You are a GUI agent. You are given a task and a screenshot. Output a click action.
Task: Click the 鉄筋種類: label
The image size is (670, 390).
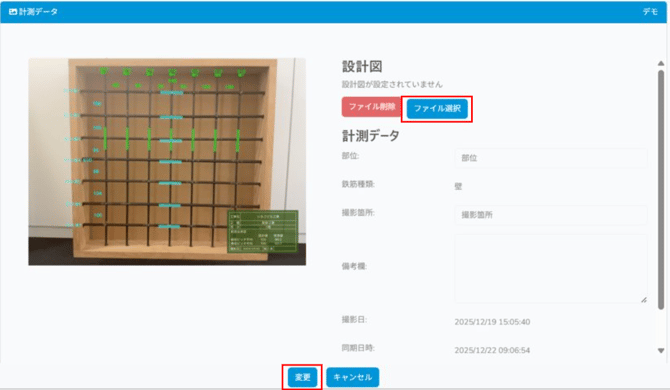[358, 184]
